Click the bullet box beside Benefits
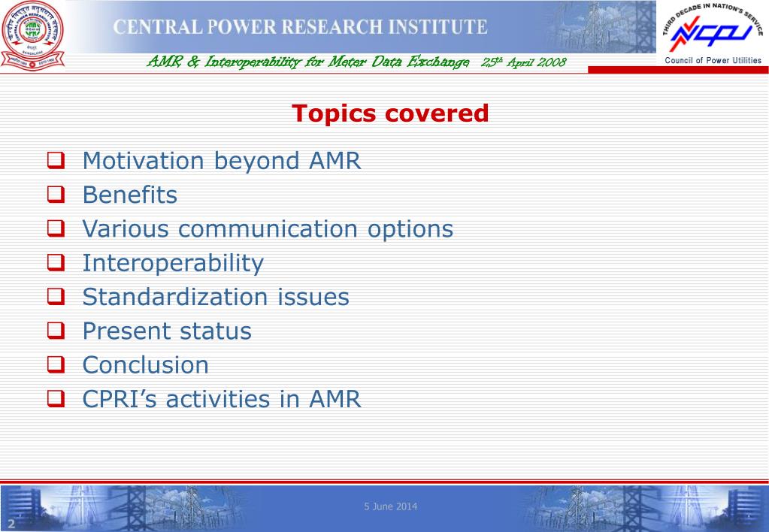 56,195
